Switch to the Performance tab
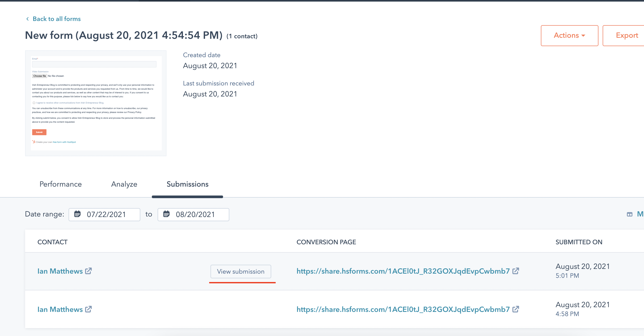Screen dimensions: 644x336 tap(60, 184)
